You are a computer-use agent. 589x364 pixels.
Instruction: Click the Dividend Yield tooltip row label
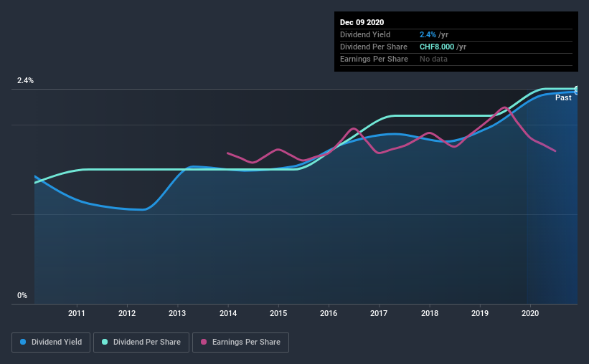click(365, 34)
